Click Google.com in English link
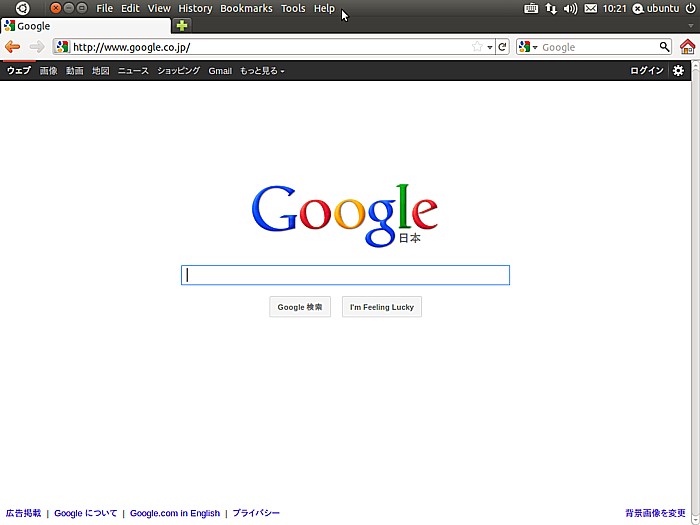The image size is (700, 525). [175, 513]
